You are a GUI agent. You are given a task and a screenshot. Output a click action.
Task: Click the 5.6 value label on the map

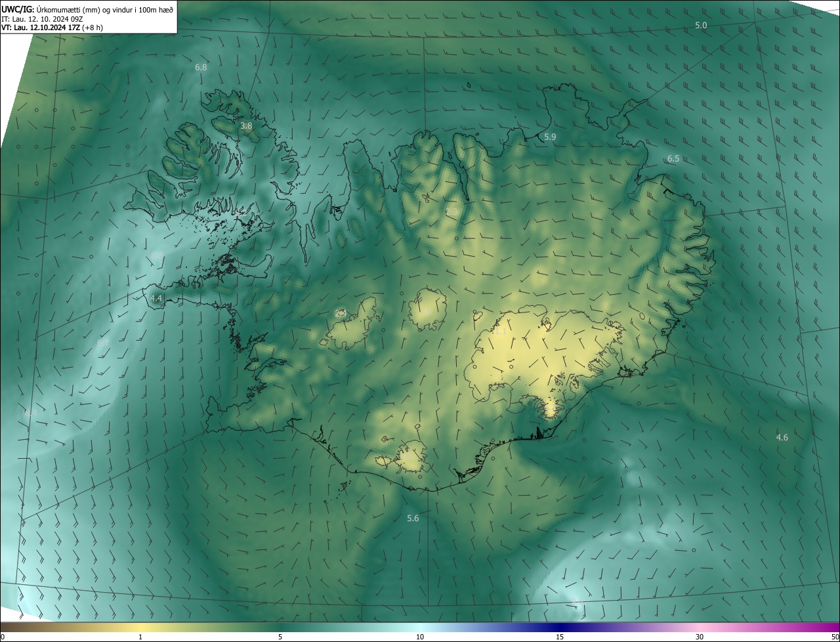pyautogui.click(x=413, y=518)
